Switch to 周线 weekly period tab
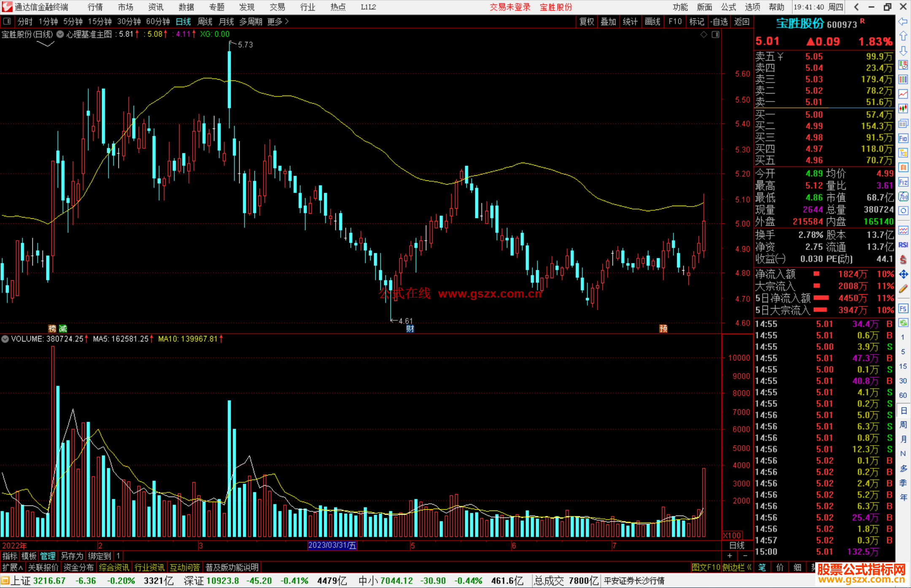Viewport: 911px width, 588px height. point(205,21)
